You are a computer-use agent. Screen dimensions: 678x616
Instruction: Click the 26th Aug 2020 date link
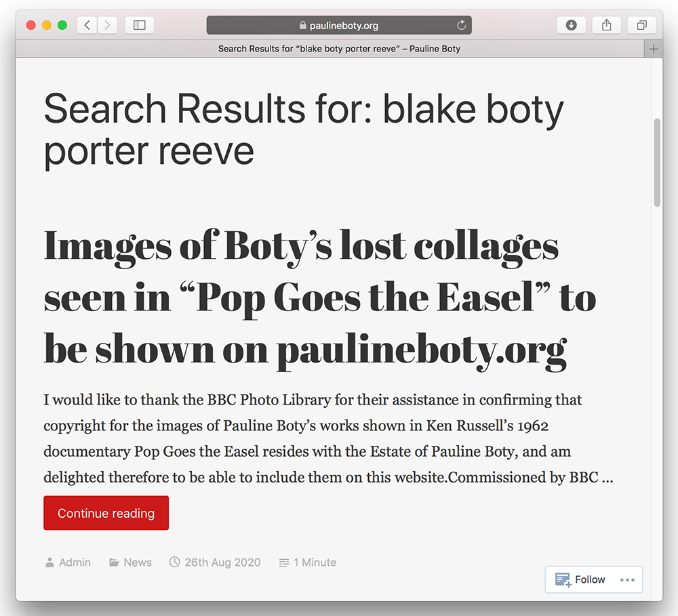point(222,562)
